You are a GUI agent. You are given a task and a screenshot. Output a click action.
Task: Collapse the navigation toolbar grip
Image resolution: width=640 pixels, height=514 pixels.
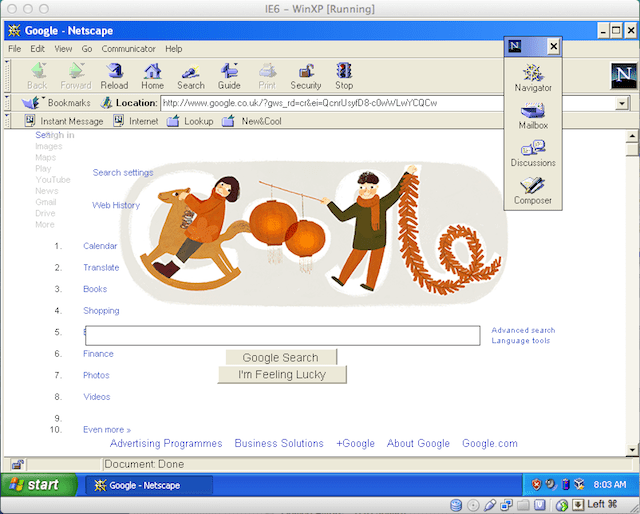[7, 76]
